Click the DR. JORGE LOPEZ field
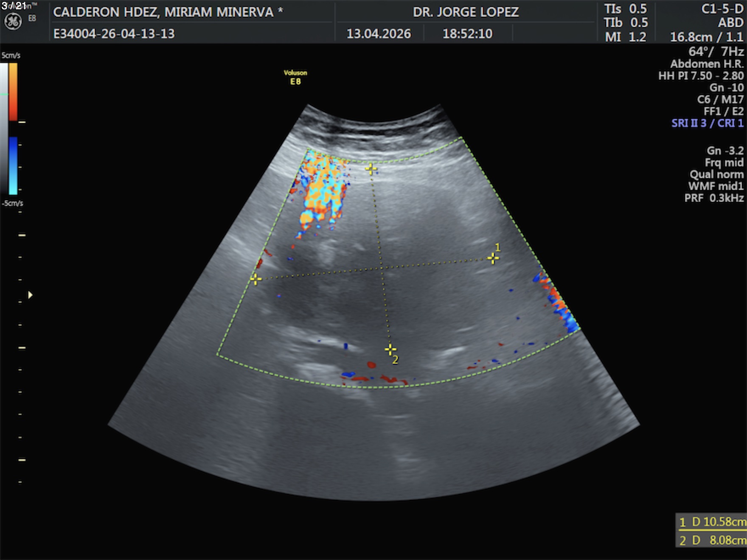The image size is (747, 560). coord(466,12)
